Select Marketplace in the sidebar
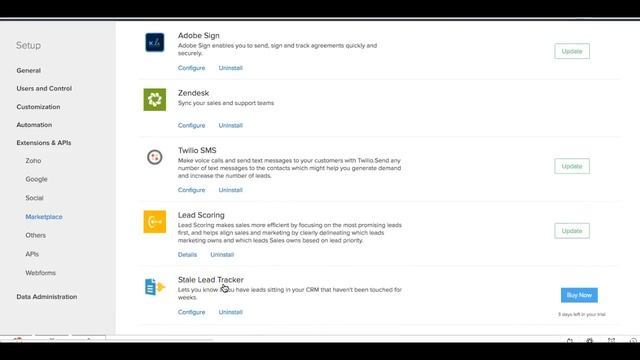The height and width of the screenshot is (360, 640). [44, 217]
